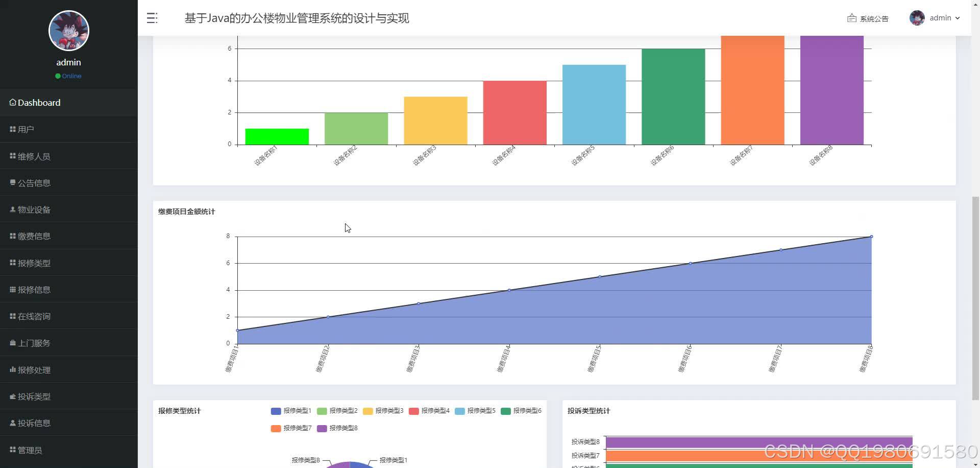Toggle legend item 报修类型4
This screenshot has height=468, width=980.
click(x=429, y=411)
